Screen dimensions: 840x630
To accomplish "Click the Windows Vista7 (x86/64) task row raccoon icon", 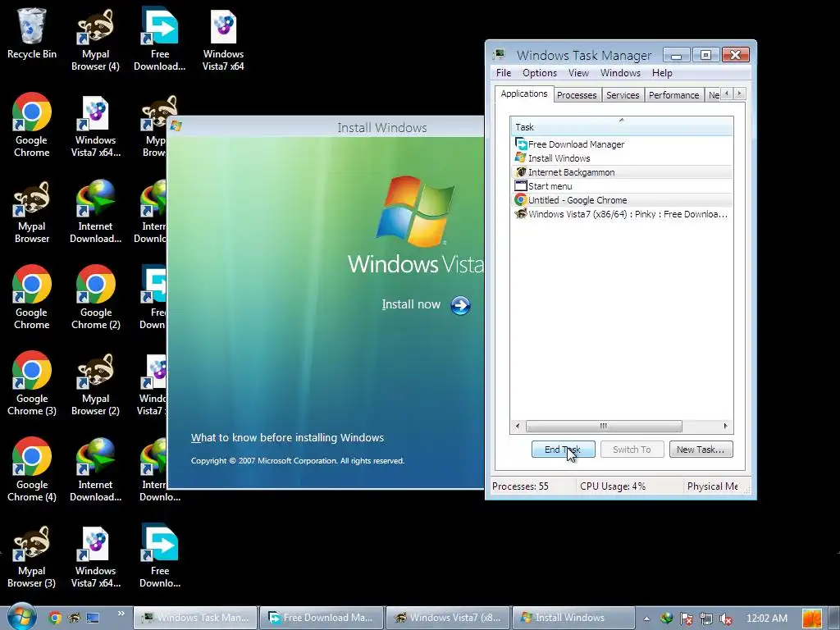I will (521, 214).
